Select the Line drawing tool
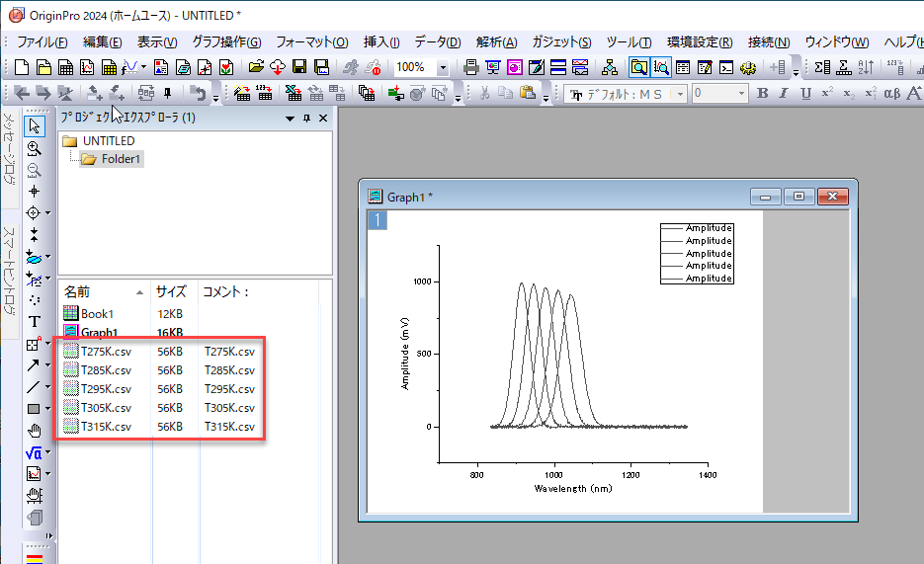This screenshot has height=564, width=924. 33,387
